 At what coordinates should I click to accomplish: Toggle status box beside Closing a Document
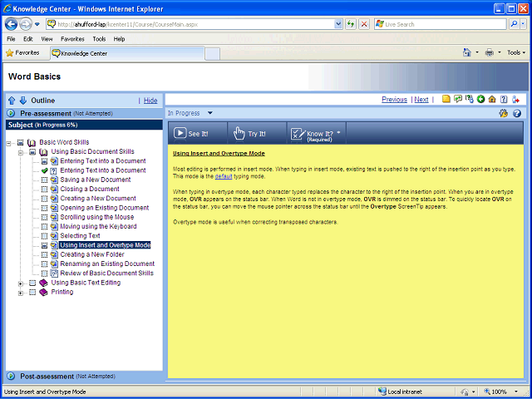coord(44,189)
